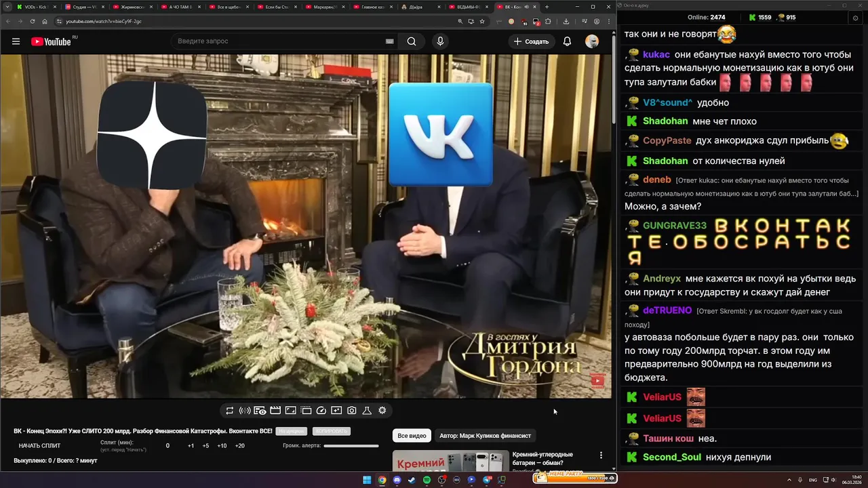
Task: Go to the YouTube home logo
Action: tap(51, 41)
